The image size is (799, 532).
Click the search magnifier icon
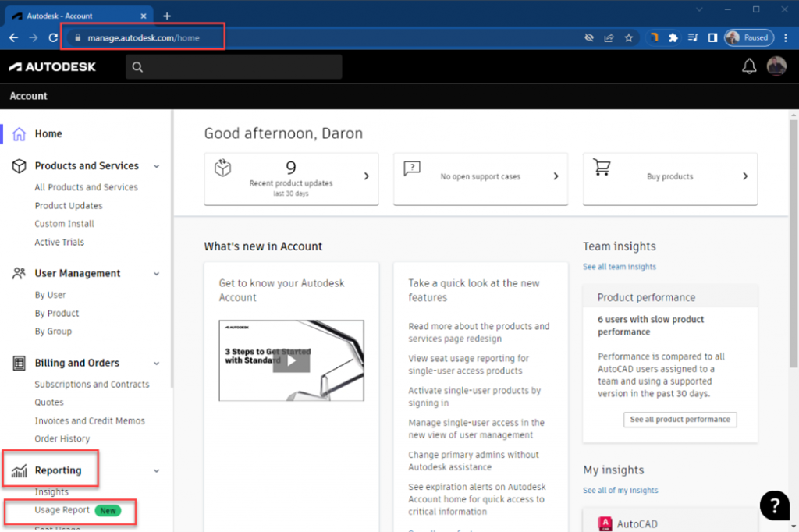point(137,67)
